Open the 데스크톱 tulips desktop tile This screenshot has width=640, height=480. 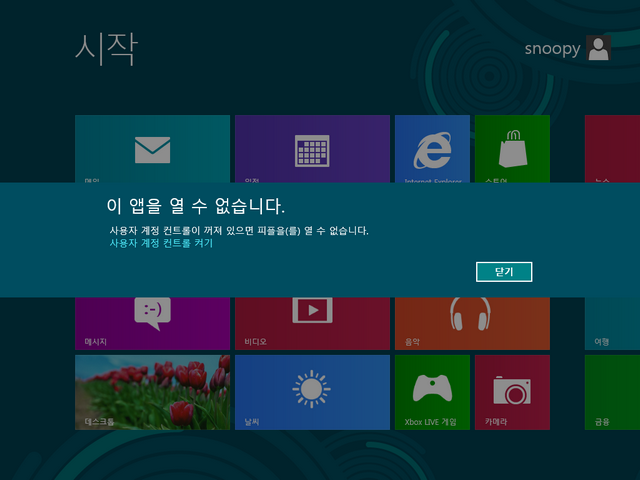152,392
